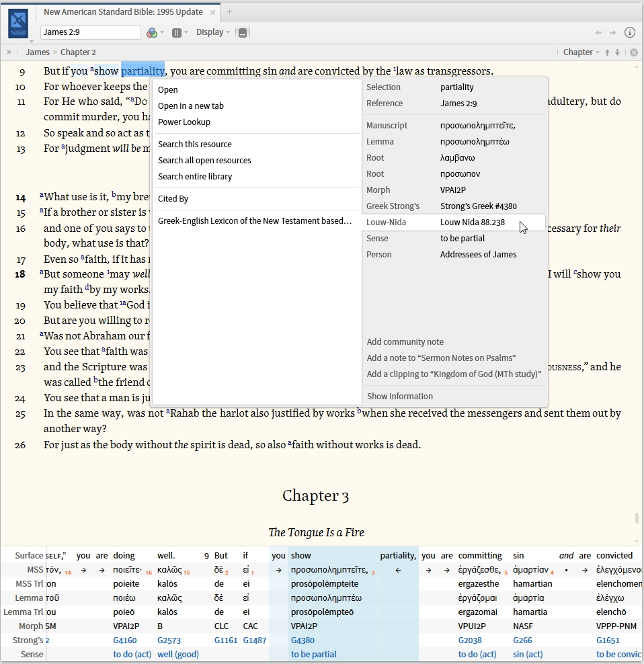Screen dimensions: 644x664
Task: Close the New American Standard Bible tab
Action: pos(212,12)
